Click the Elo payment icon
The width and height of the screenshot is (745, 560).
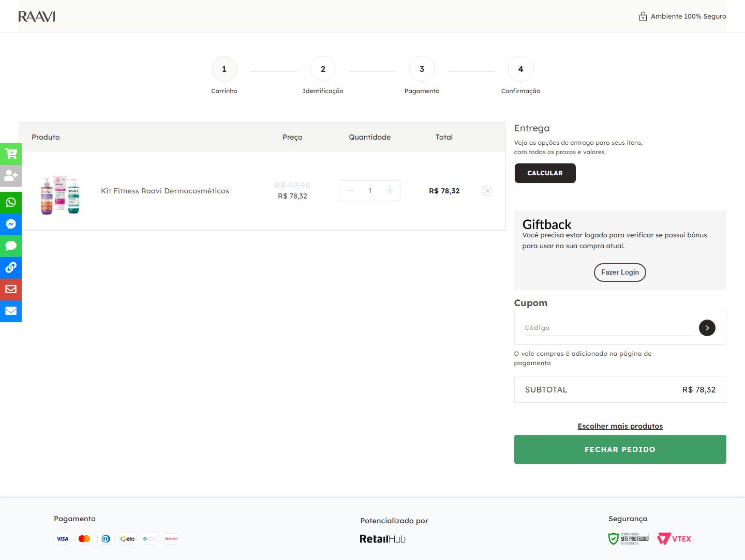[x=127, y=539]
